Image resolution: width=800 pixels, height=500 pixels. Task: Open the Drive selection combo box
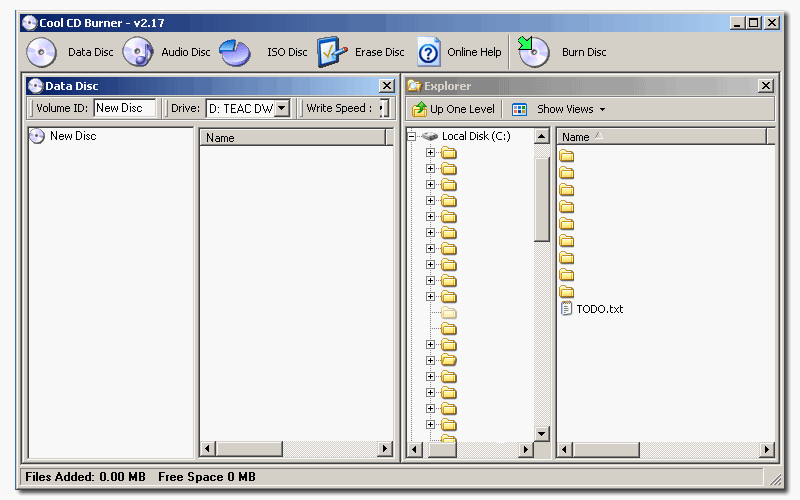pyautogui.click(x=248, y=108)
